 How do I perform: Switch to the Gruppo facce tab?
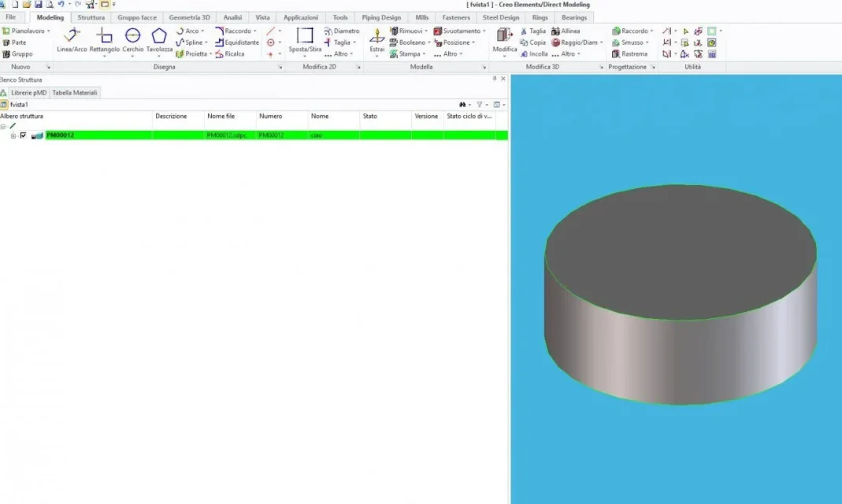pyautogui.click(x=137, y=17)
